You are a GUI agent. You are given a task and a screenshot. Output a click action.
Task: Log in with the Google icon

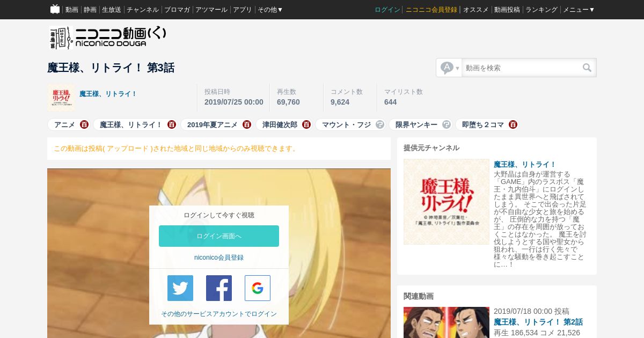click(x=258, y=288)
